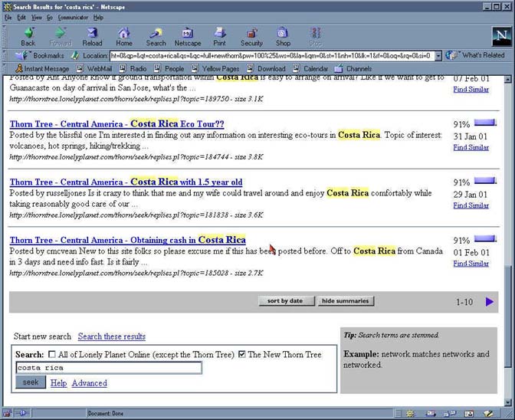Screen dimensions: 515x420
Task: Go back with the Back toolbar button
Action: pyautogui.click(x=28, y=37)
